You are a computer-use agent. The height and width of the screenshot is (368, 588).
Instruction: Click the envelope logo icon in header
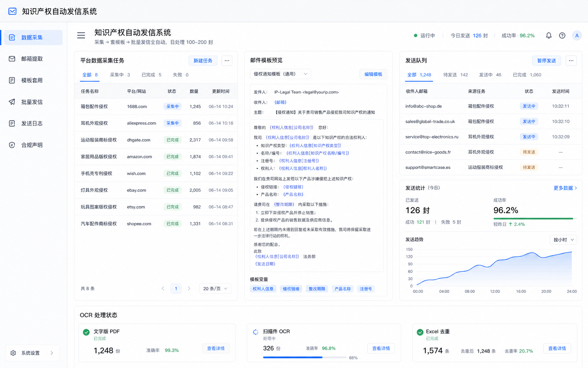(x=12, y=11)
